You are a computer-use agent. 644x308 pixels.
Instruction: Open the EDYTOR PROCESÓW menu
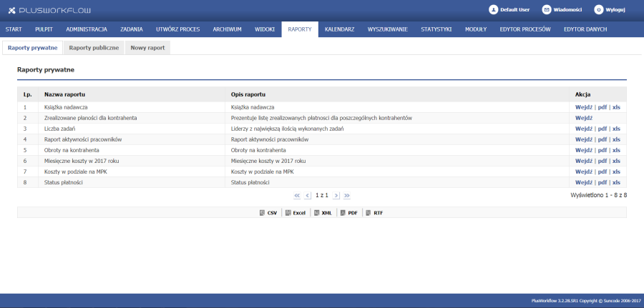coord(525,29)
